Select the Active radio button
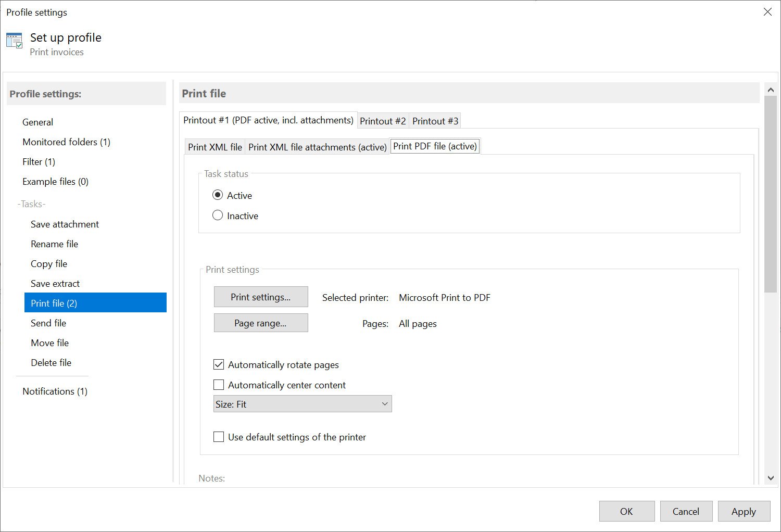The height and width of the screenshot is (532, 781). (218, 195)
